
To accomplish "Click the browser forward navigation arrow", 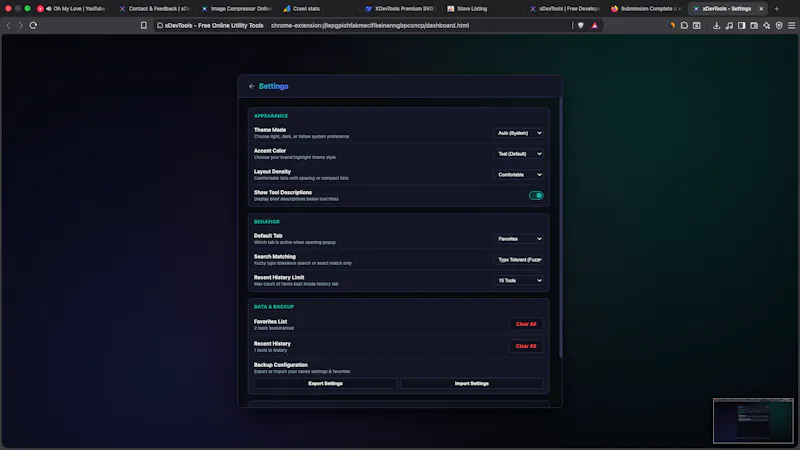I will pos(20,25).
